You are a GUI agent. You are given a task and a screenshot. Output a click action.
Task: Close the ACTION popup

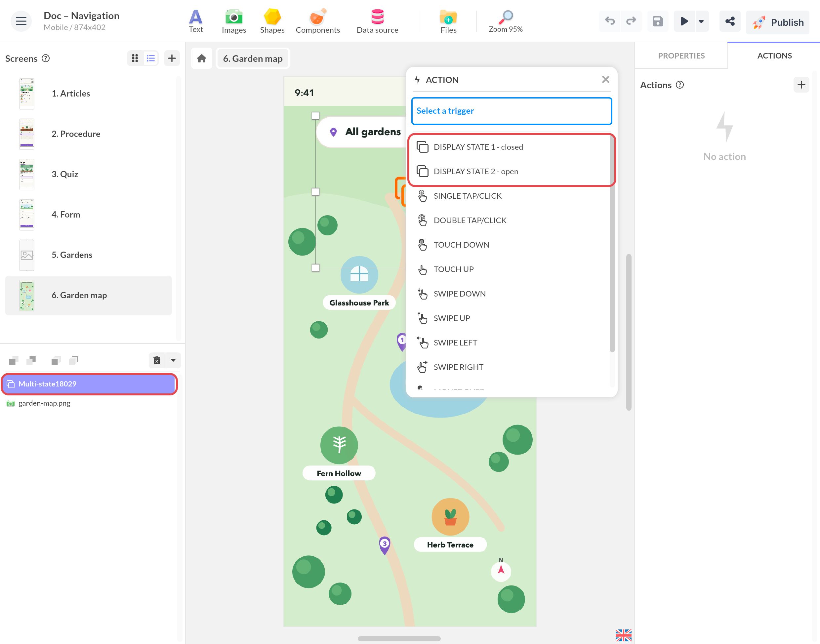pos(605,80)
